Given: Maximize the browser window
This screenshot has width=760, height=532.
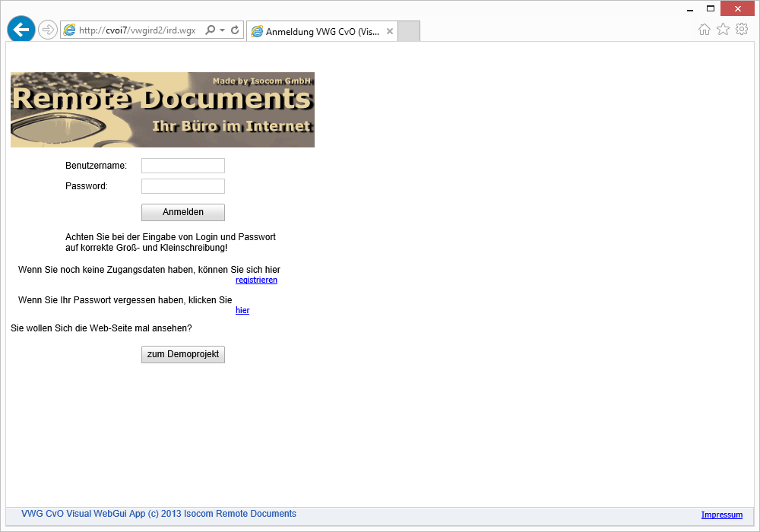Looking at the screenshot, I should [x=711, y=8].
